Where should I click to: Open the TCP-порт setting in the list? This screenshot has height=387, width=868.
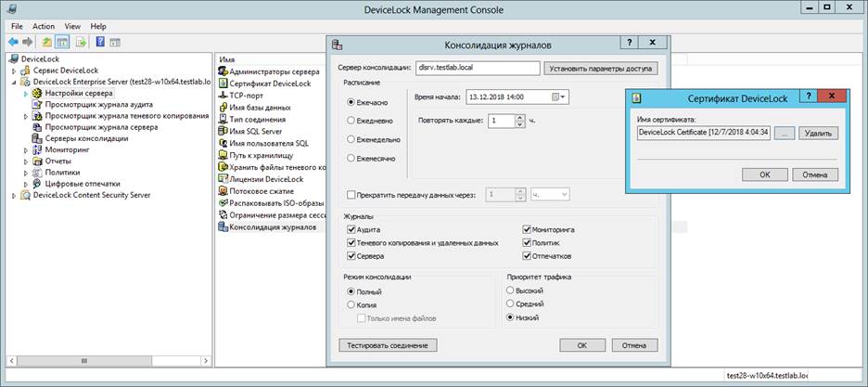click(x=248, y=96)
